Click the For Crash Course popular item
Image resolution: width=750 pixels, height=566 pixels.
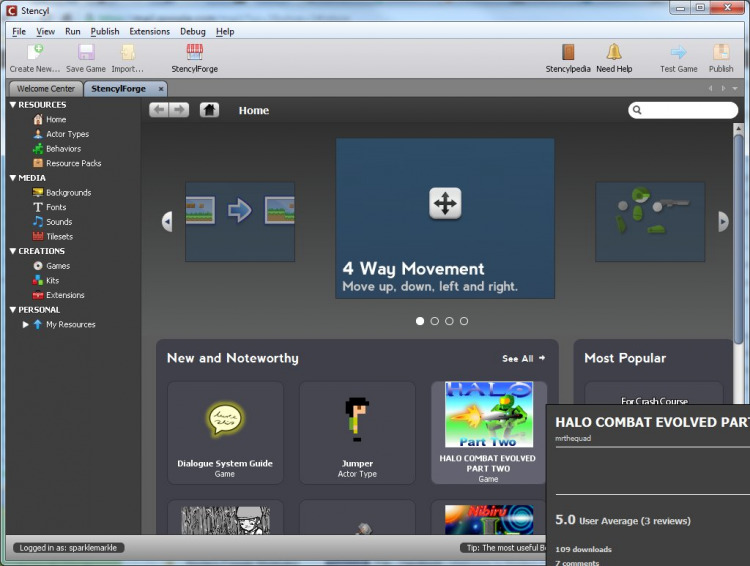pyautogui.click(x=654, y=393)
